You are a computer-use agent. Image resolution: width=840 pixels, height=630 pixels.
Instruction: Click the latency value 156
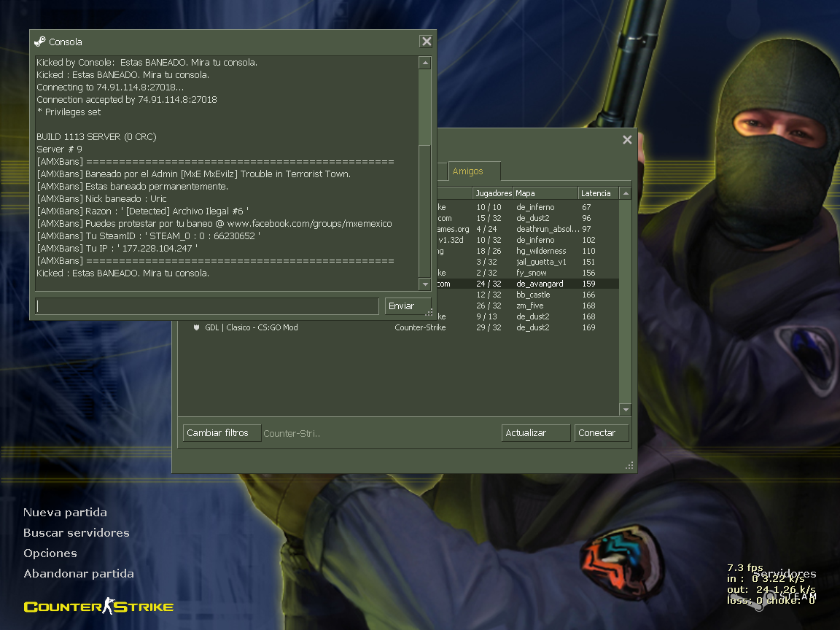click(x=588, y=273)
